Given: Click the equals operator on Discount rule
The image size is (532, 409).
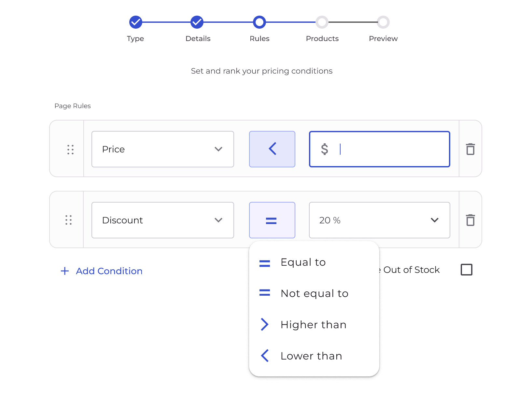Looking at the screenshot, I should coord(272,220).
